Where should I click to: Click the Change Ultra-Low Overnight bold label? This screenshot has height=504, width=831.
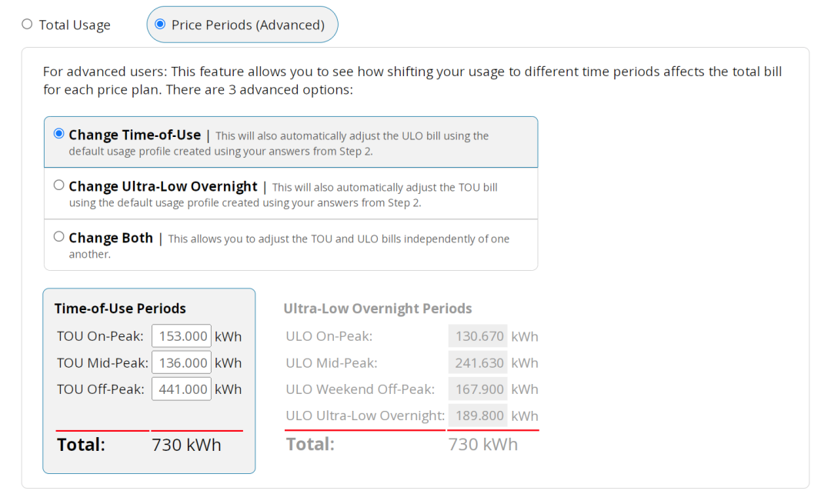(163, 186)
